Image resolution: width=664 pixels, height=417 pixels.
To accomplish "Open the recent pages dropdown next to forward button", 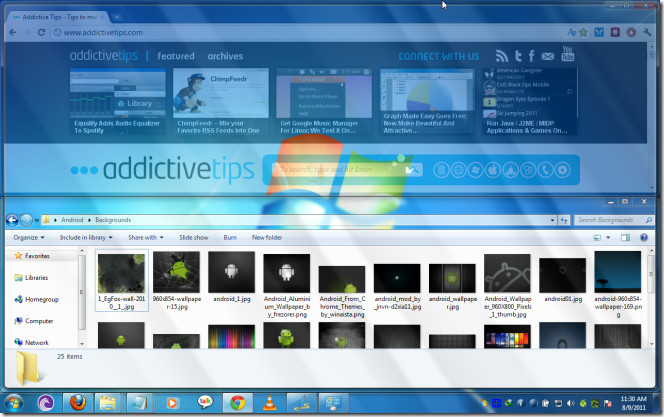I will [x=37, y=220].
